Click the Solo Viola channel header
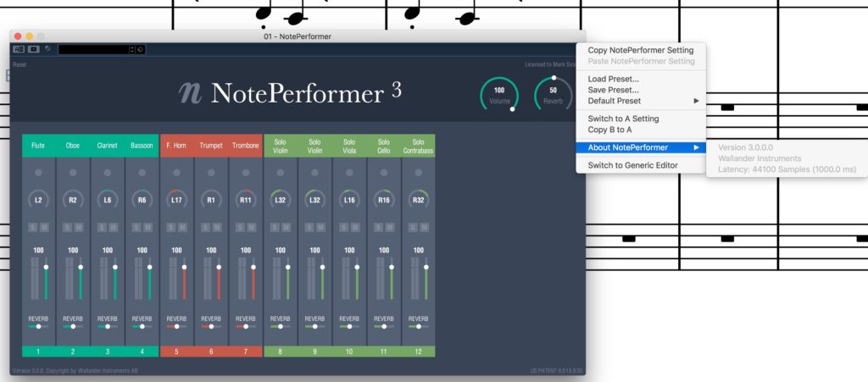868x382 pixels. coord(349,146)
